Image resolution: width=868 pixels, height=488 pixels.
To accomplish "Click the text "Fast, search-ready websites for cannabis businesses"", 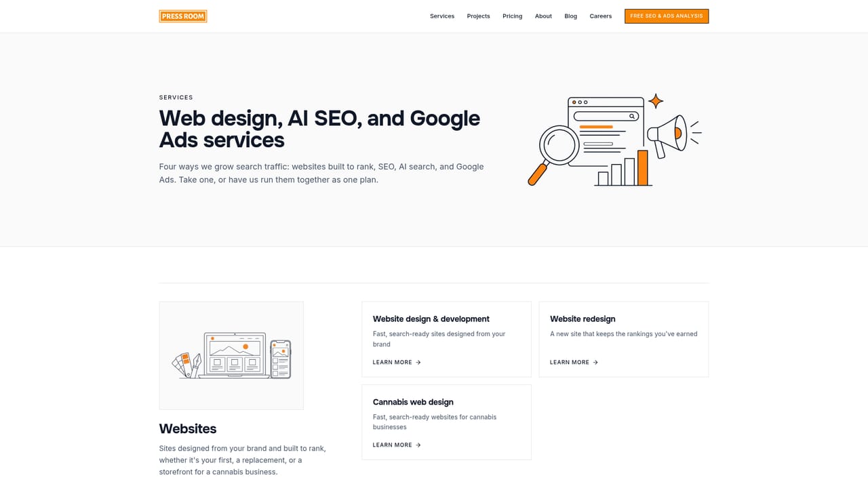I will click(435, 422).
